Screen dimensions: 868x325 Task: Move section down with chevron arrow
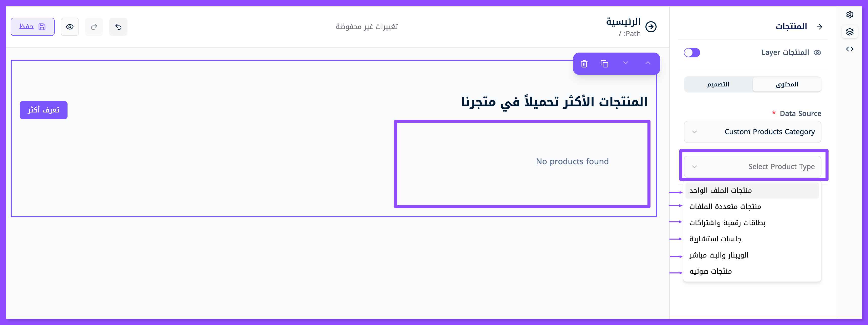pos(625,63)
